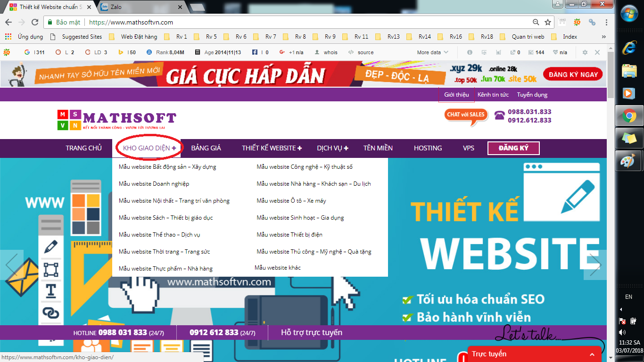Screen dimensions: 644x362
Task: Go to next slide with right arrow
Action: [595, 265]
